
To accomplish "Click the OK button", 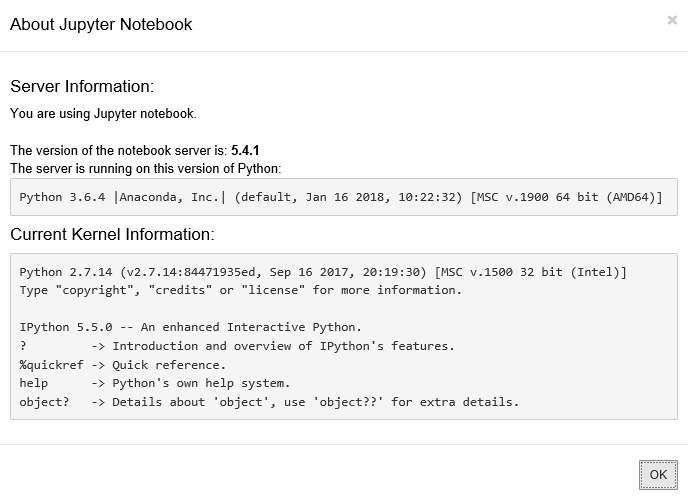I will click(x=658, y=474).
